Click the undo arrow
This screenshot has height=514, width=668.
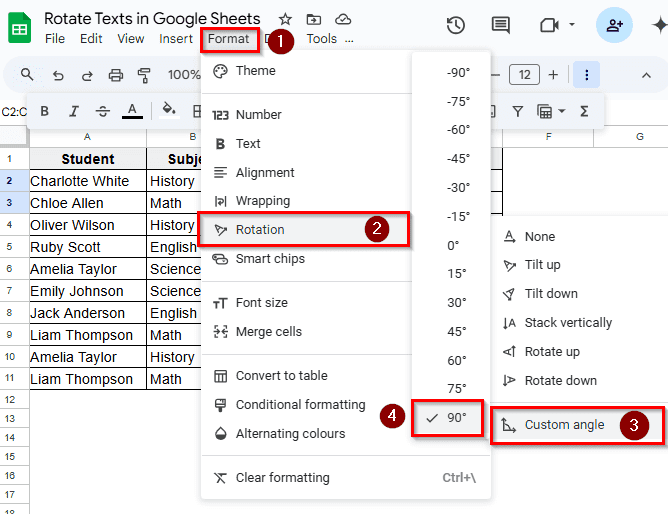58,75
